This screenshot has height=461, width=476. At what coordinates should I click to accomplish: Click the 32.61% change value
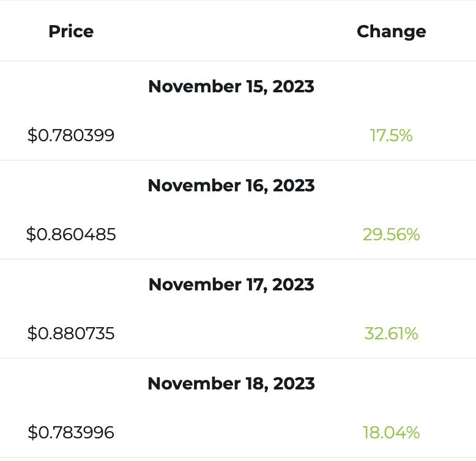(x=391, y=333)
